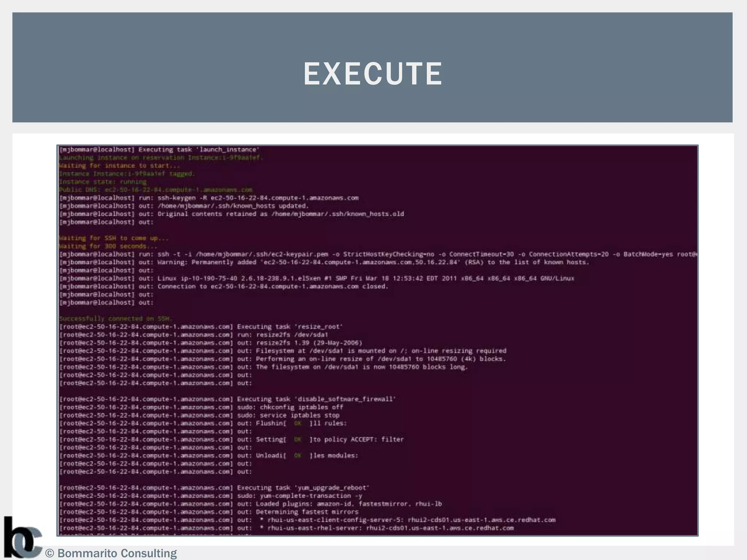Click the 'Warning: Permanently added' output line
The image size is (747, 560).
[324, 262]
